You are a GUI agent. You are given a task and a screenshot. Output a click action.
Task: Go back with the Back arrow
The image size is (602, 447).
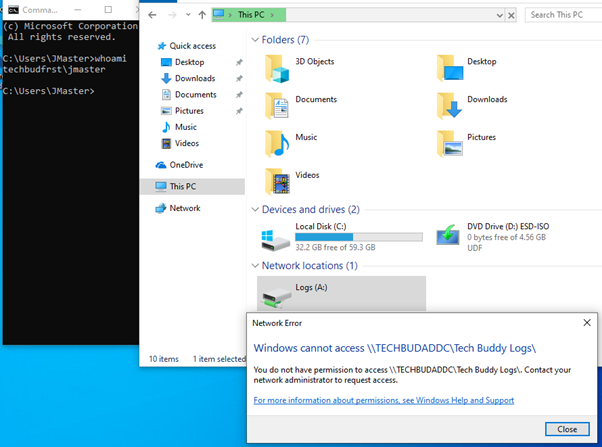152,15
